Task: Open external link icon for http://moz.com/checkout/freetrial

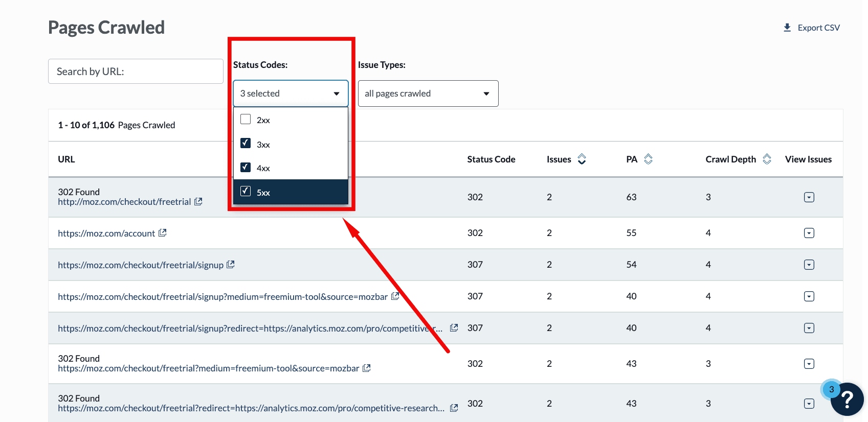Action: point(198,202)
